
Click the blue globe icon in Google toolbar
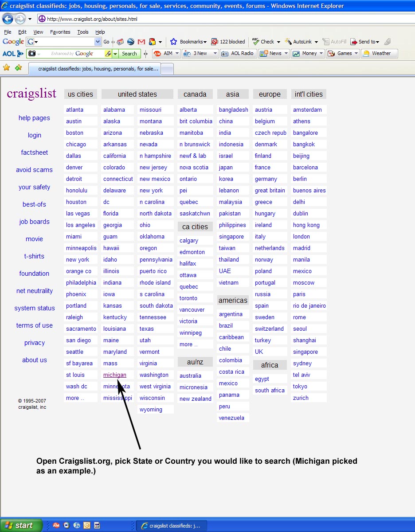pyautogui.click(x=131, y=42)
